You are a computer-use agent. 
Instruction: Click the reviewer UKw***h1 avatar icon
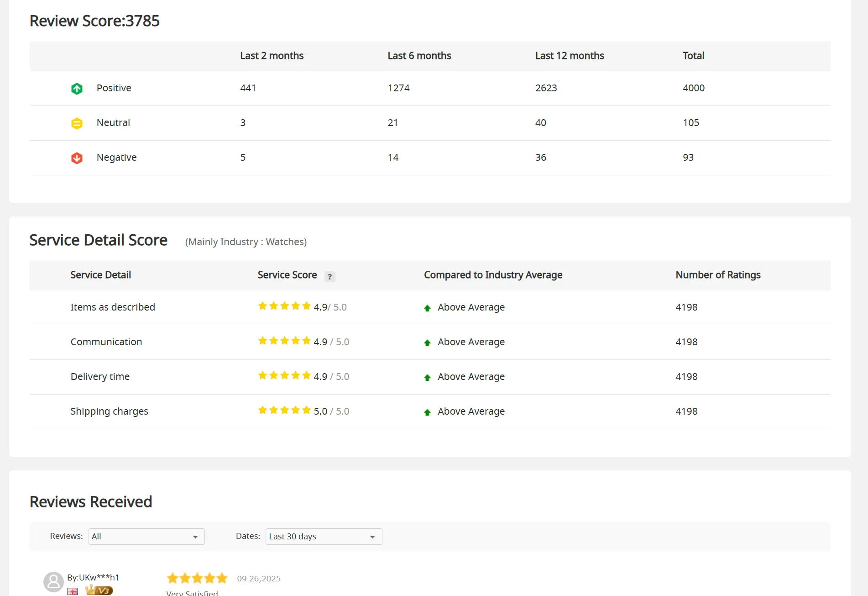53,582
